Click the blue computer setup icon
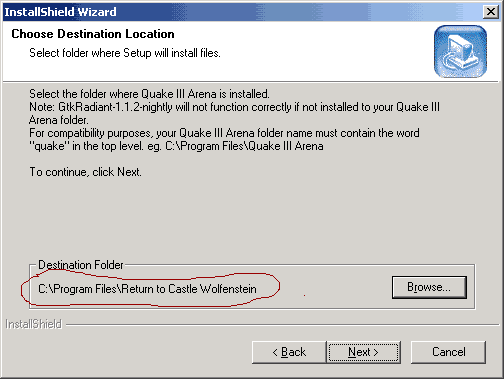 point(460,51)
